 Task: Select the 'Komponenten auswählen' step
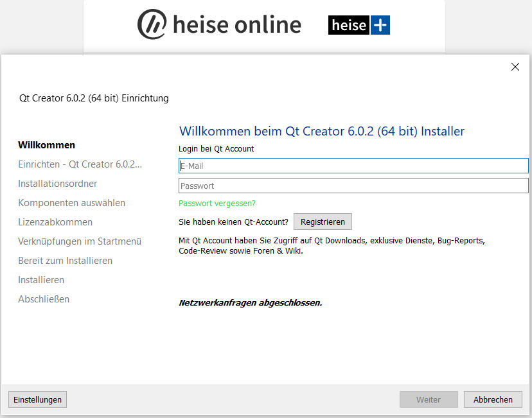pyautogui.click(x=71, y=203)
